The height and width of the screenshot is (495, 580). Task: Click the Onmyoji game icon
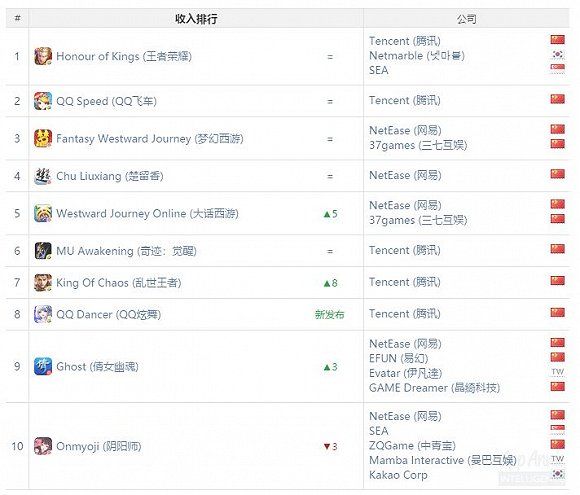[43, 446]
